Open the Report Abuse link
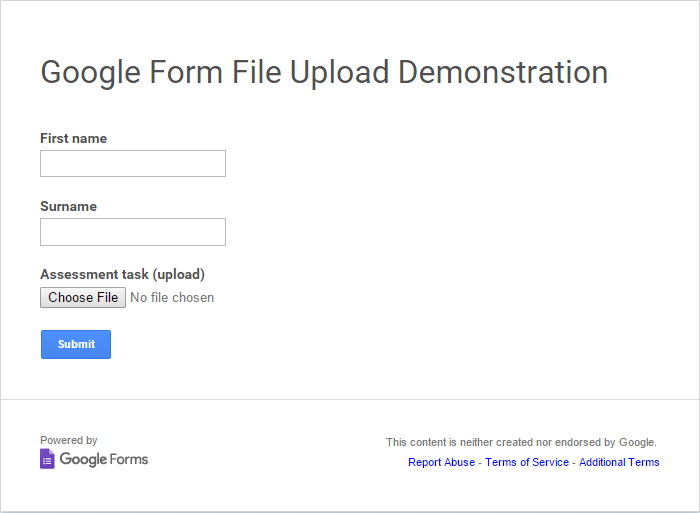700x513 pixels. click(x=441, y=462)
